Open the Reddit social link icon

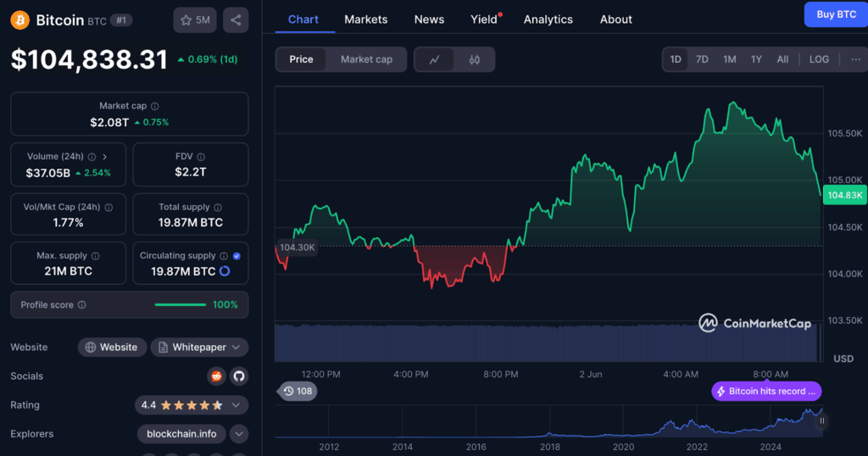[x=217, y=375]
